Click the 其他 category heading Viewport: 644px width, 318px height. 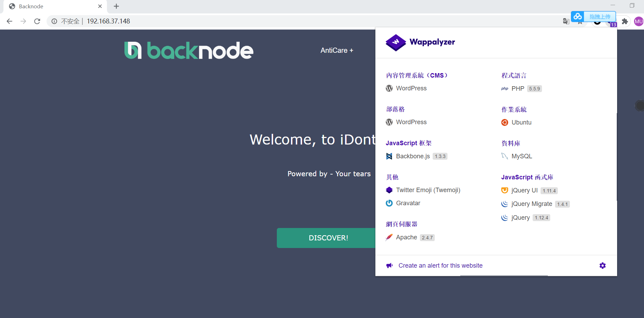[392, 177]
